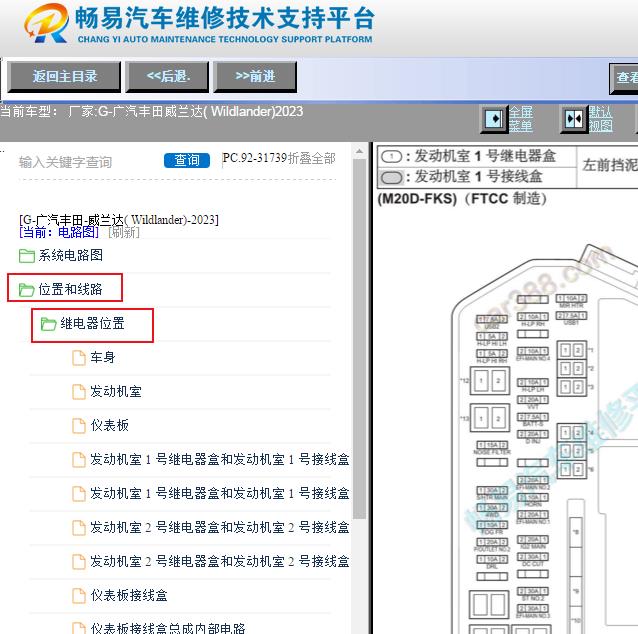Open the 仪表板 document
The width and height of the screenshot is (638, 634).
point(109,426)
